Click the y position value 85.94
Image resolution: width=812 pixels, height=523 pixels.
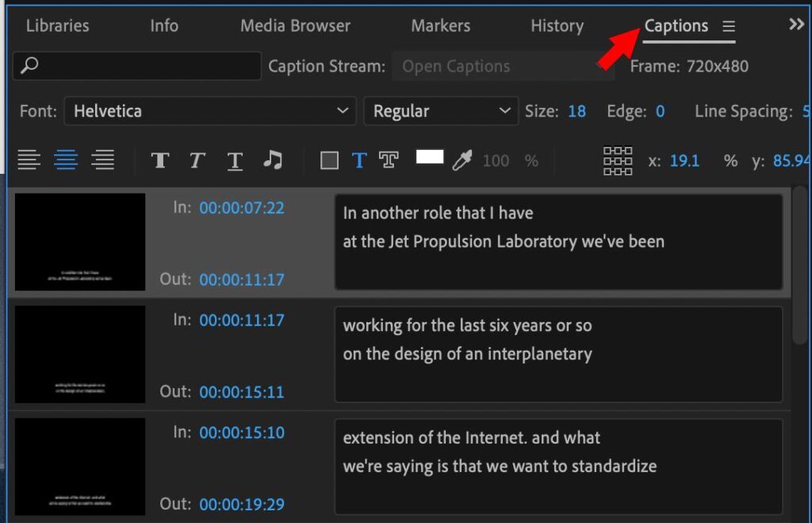pos(791,160)
